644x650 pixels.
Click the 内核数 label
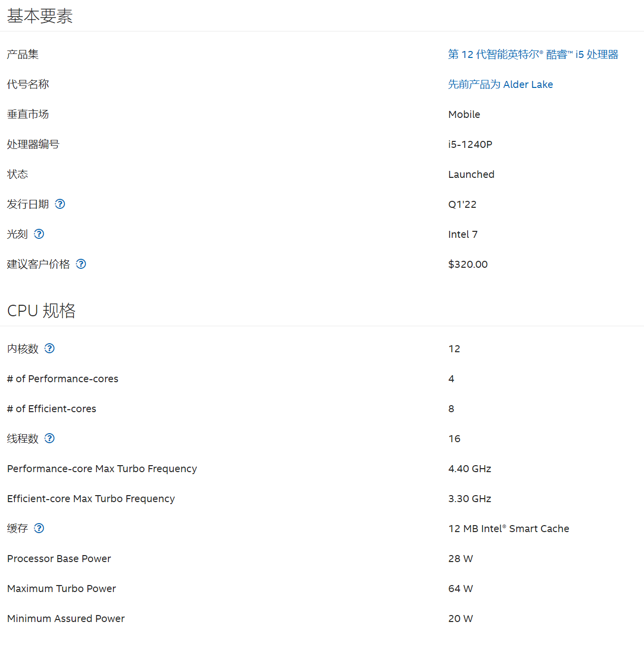point(23,349)
